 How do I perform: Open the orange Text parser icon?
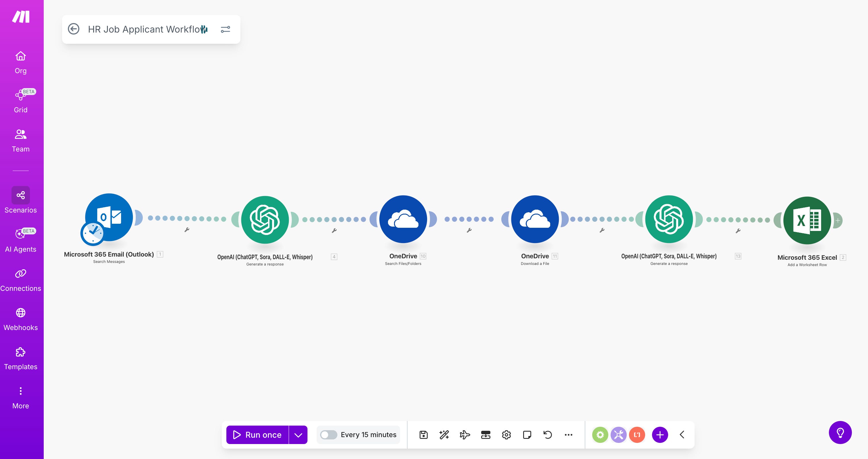pyautogui.click(x=637, y=435)
